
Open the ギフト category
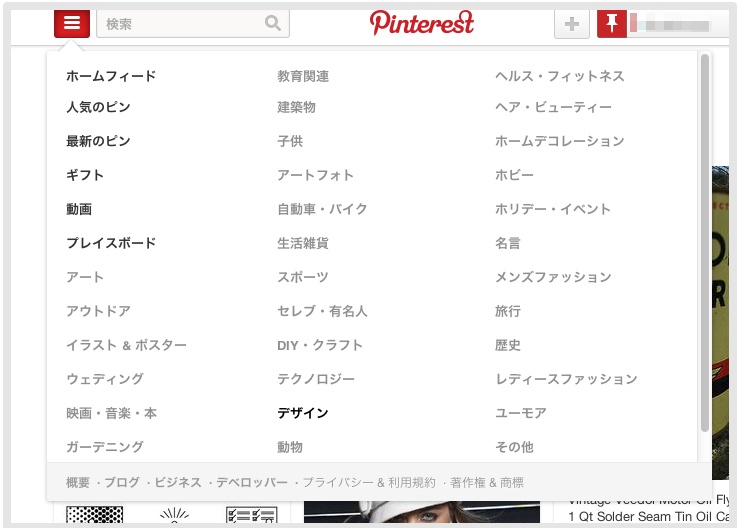[x=85, y=175]
